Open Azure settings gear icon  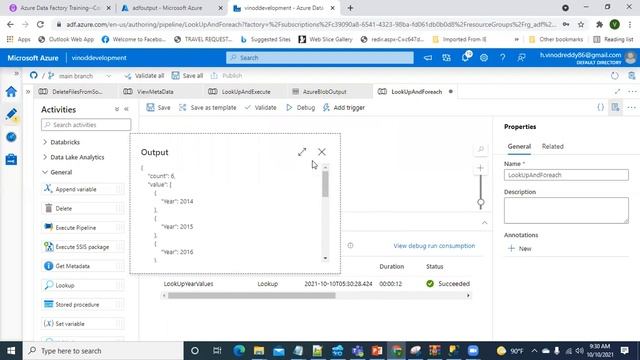click(x=484, y=58)
